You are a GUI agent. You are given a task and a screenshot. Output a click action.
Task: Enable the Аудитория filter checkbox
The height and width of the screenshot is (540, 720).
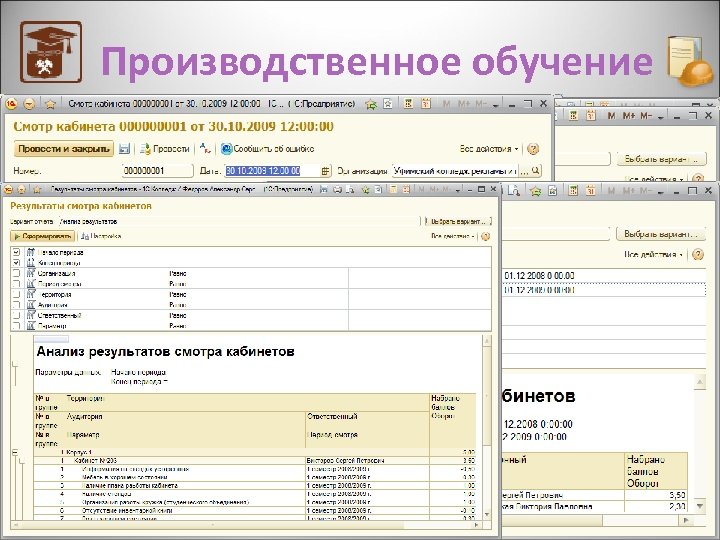[17, 305]
